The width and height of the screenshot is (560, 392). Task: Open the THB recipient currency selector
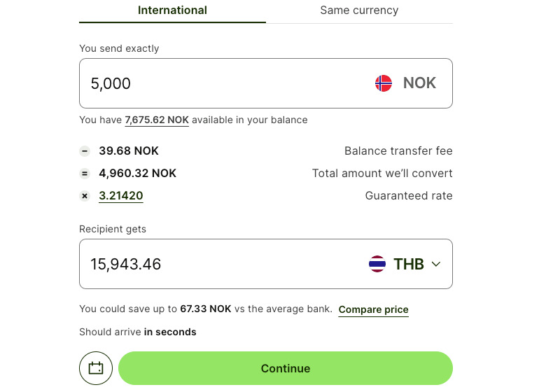tap(405, 264)
